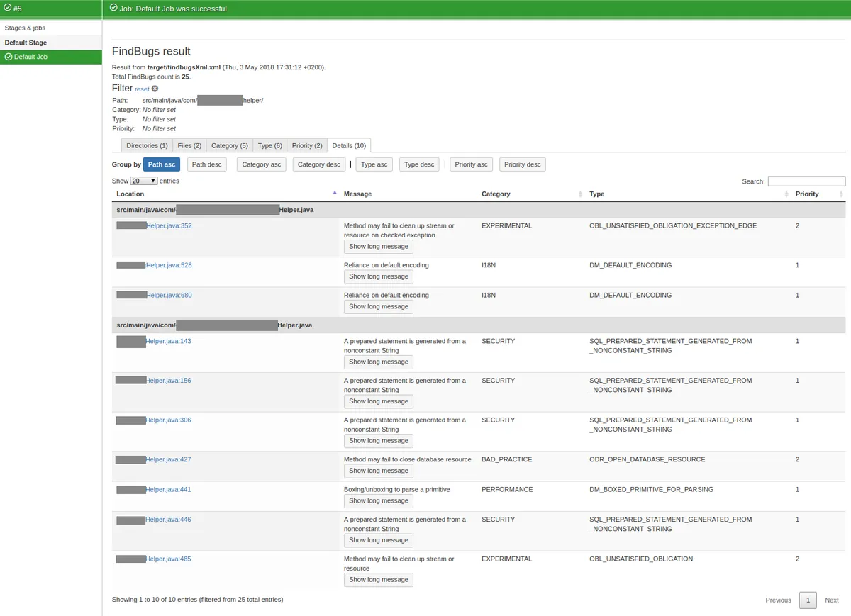Click the OBL_UNSATISFIED_OBLIGATION_EXCEPTION_EDGE type cell

pos(673,225)
